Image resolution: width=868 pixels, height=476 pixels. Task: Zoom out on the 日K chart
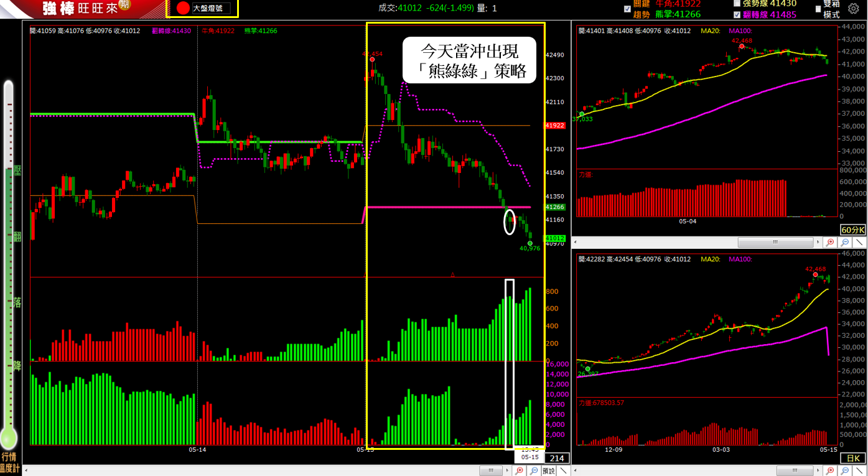[845, 471]
